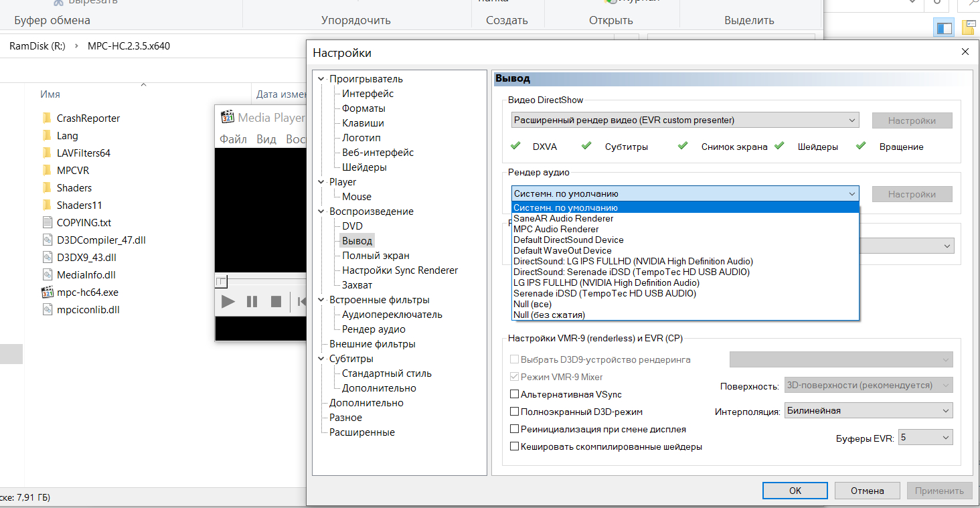980x508 pixels.
Task: Choose MPC Audio Renderer in the dropdown list
Action: coord(685,229)
